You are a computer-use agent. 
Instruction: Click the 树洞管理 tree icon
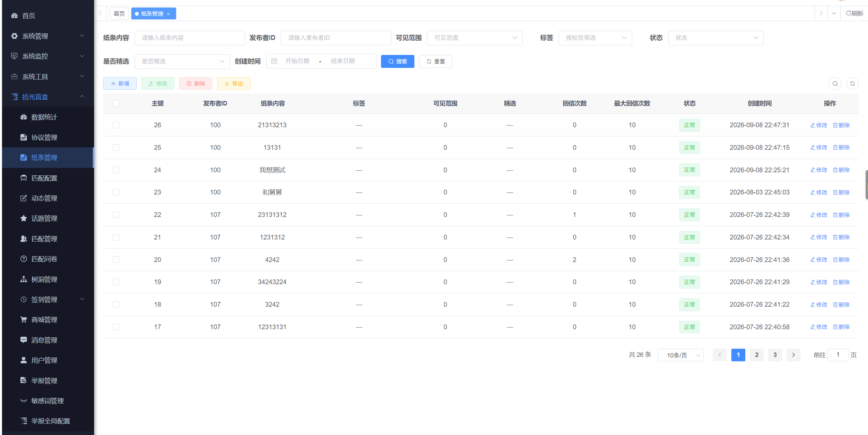(24, 279)
